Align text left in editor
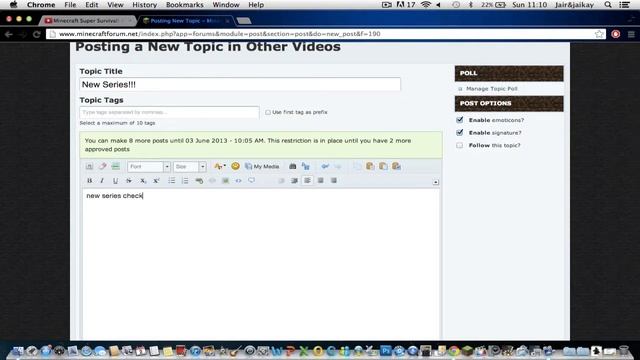The width and height of the screenshot is (640, 360). click(x=307, y=180)
